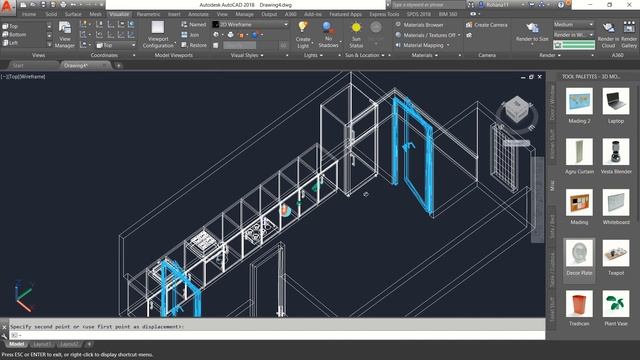Viewport: 640px width, 360px height.
Task: Select the Laptop palette item
Action: point(616,105)
